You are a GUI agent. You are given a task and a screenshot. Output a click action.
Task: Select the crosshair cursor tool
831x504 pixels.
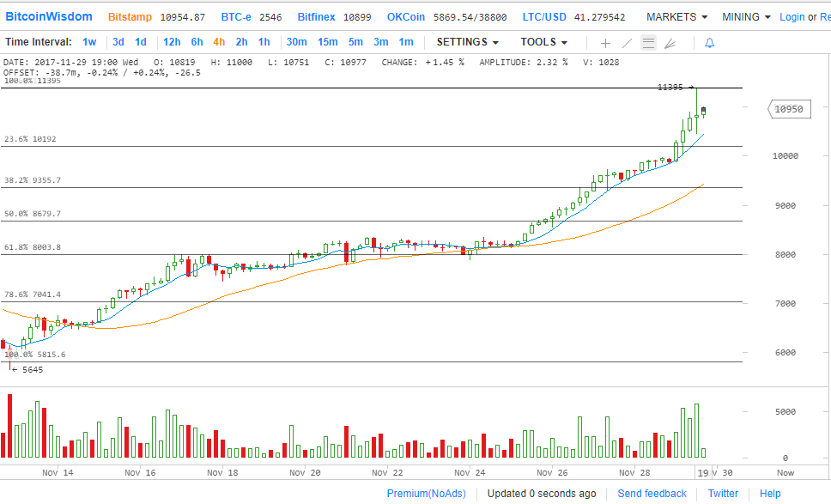click(605, 42)
